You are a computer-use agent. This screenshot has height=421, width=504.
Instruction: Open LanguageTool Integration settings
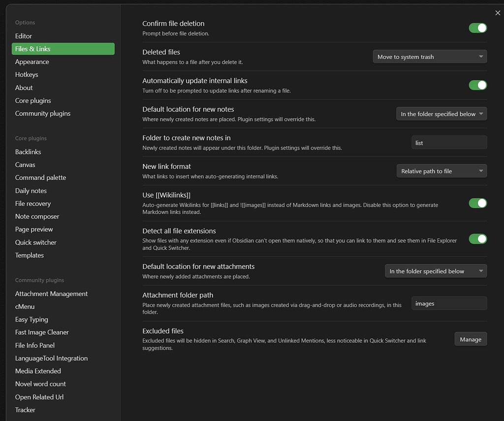coord(51,358)
